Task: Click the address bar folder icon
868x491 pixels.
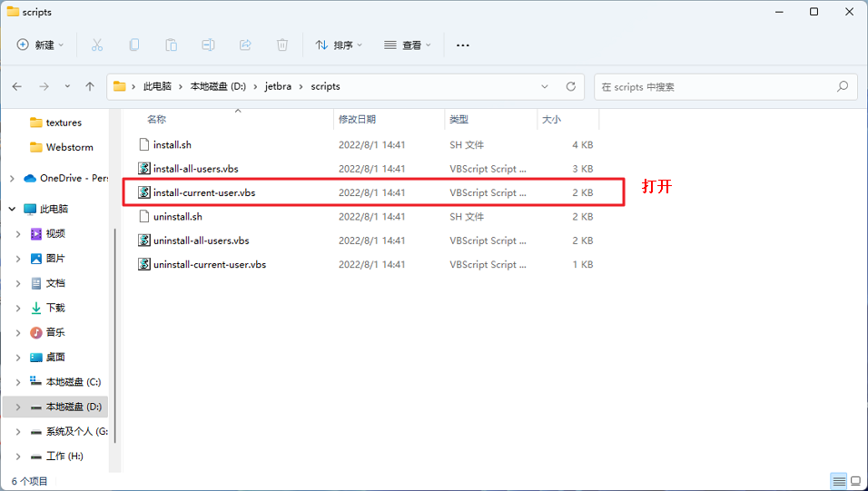Action: pyautogui.click(x=119, y=86)
